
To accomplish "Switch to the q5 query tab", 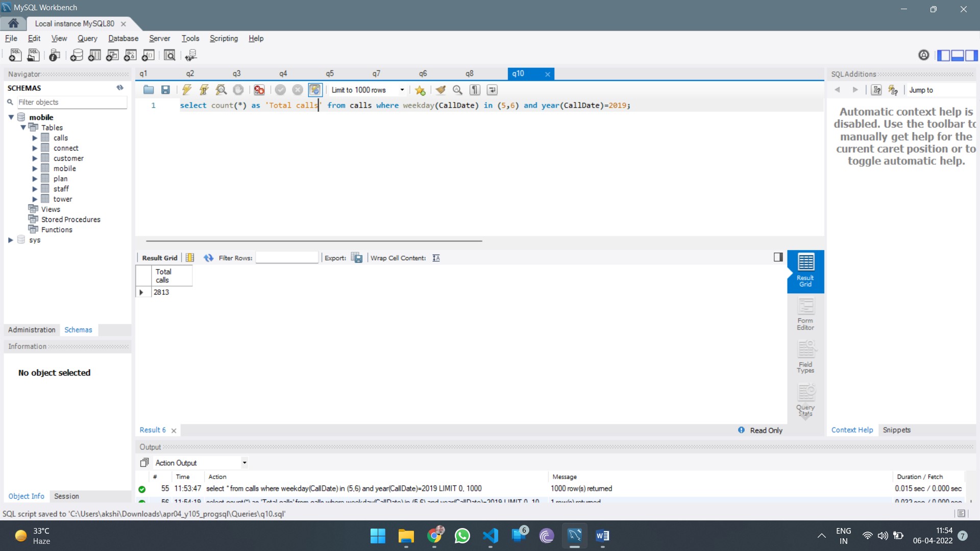I will click(330, 73).
